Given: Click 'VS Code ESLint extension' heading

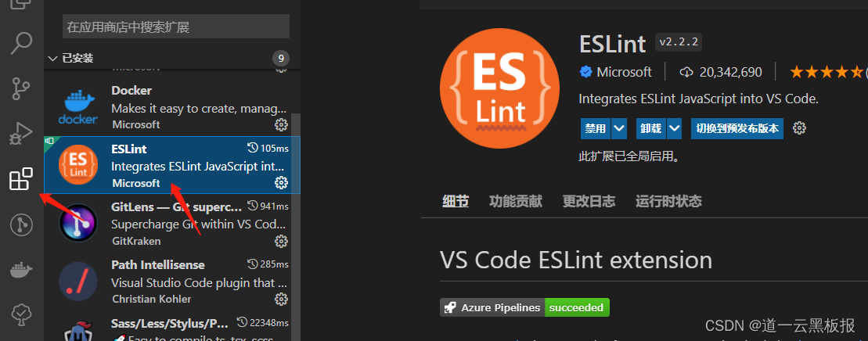Looking at the screenshot, I should pyautogui.click(x=576, y=260).
